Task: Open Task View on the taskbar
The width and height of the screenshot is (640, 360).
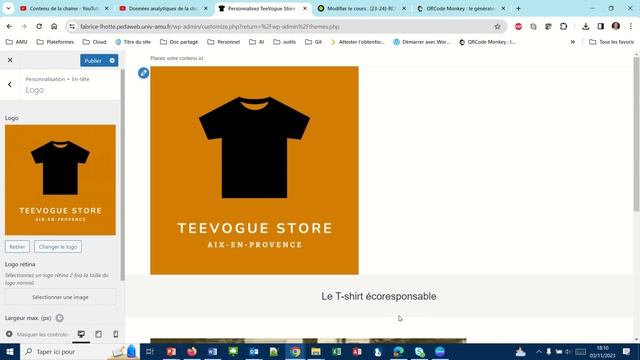Action: (150, 351)
